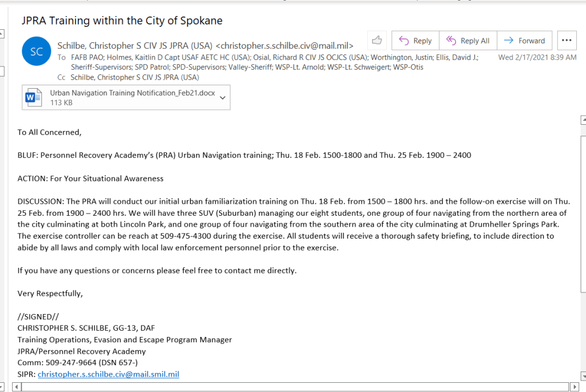Click the Cc recipient Schilbe, Christopher

coord(134,77)
